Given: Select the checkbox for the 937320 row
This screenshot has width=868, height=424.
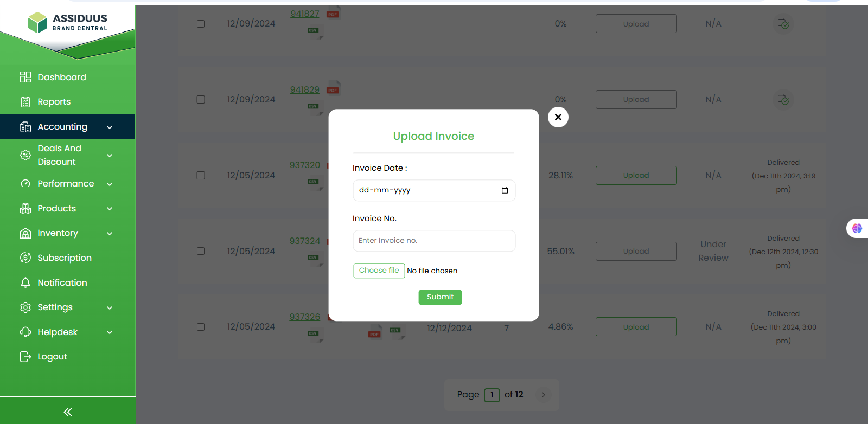Looking at the screenshot, I should click(x=201, y=176).
